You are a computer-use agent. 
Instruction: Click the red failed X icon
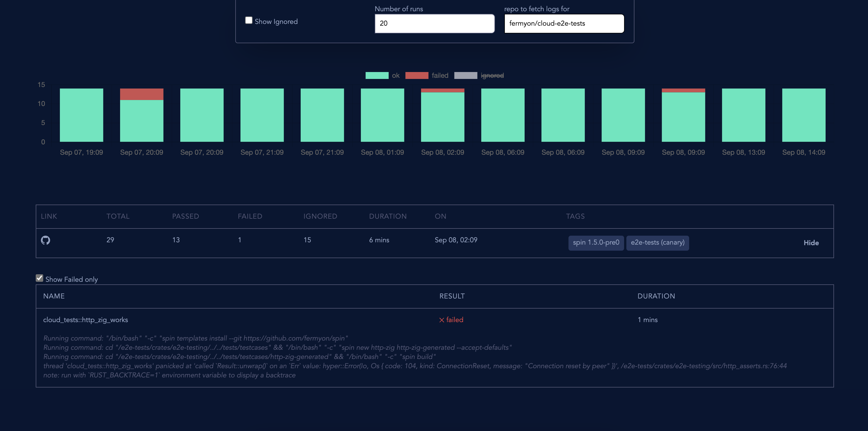[441, 320]
